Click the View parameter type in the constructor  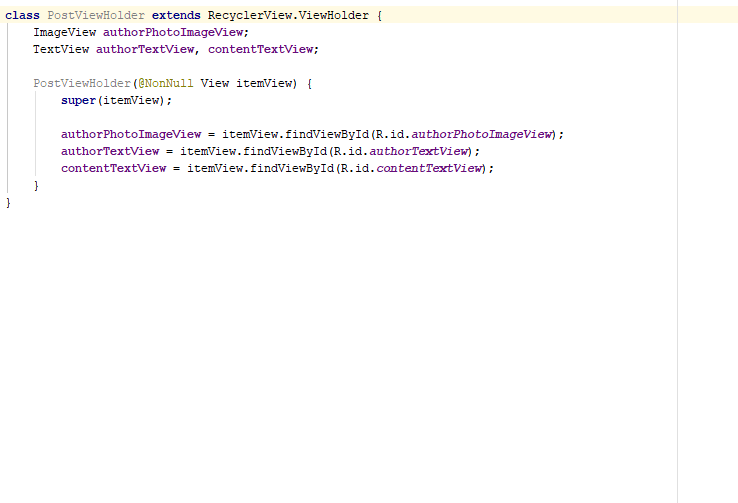[x=215, y=84]
